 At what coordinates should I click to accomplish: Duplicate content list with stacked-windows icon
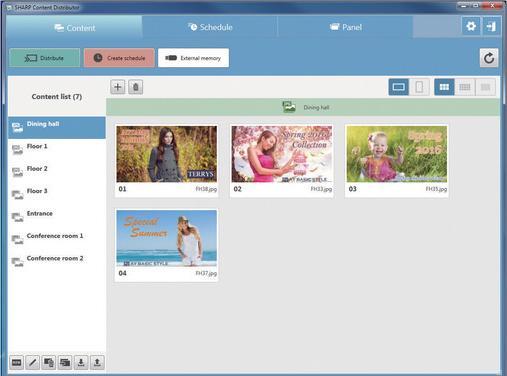[x=65, y=362]
